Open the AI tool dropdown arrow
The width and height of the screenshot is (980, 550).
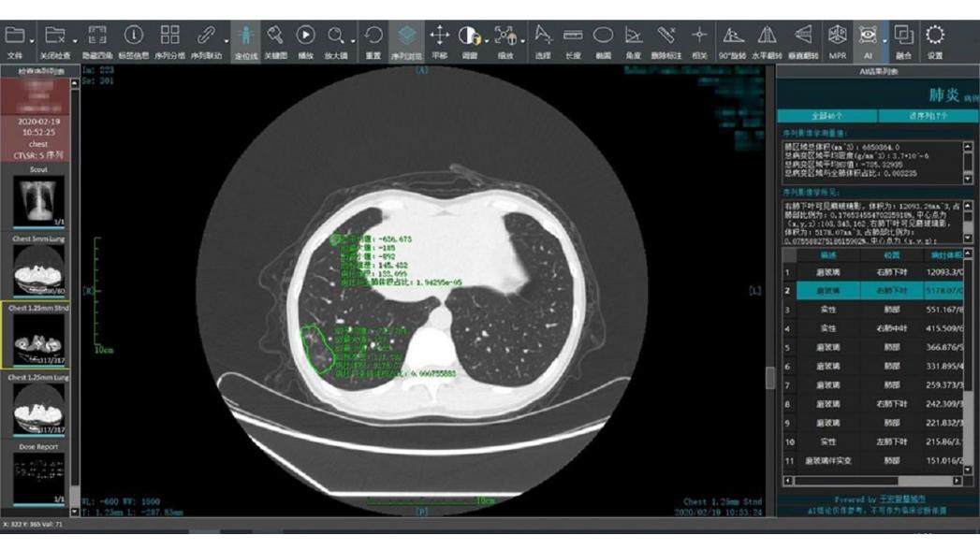point(884,41)
